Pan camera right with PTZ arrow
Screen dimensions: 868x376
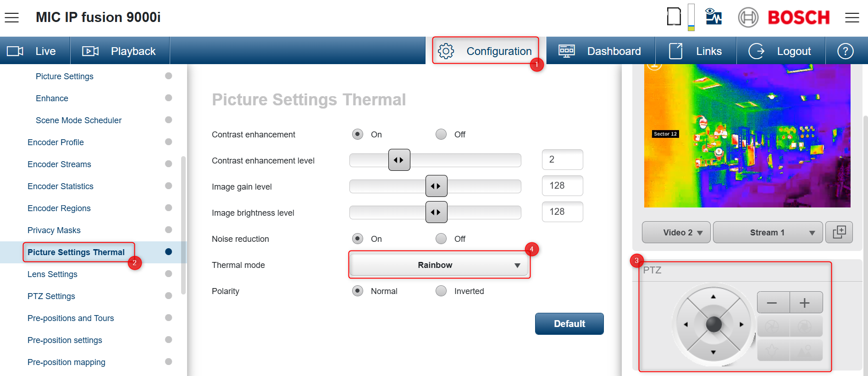click(741, 324)
